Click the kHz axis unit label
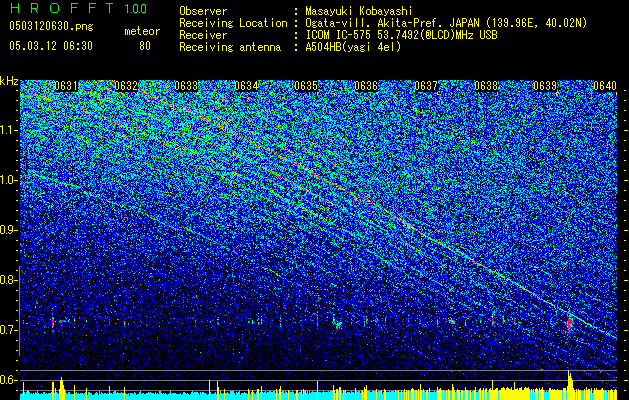The width and height of the screenshot is (629, 400). [9, 81]
